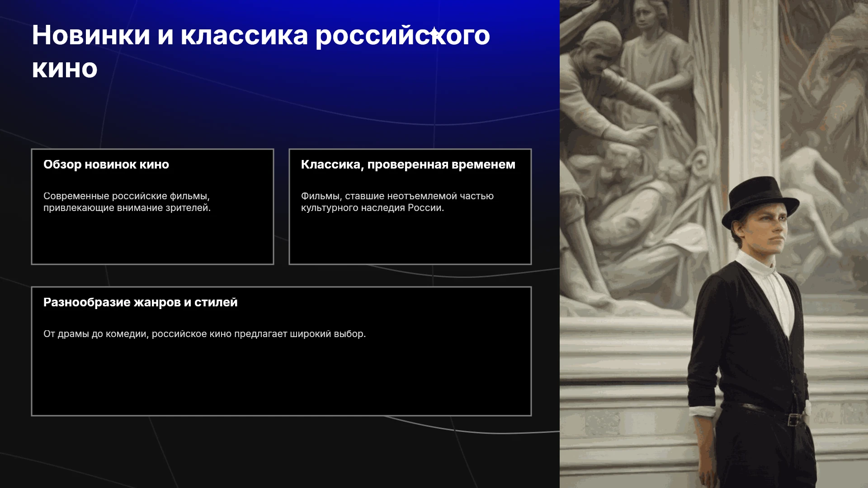Click the white sparkle star in the title
Screen dimensions: 868x488
[434, 33]
